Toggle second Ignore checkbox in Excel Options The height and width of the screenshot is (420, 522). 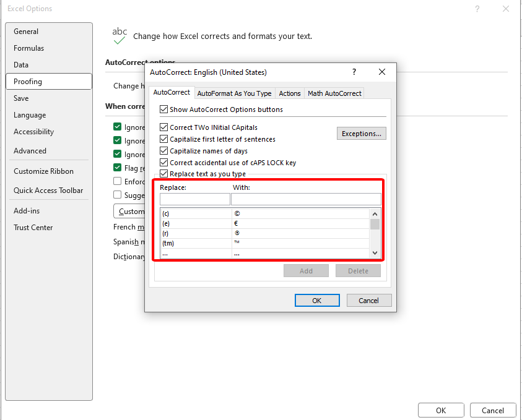tap(117, 140)
